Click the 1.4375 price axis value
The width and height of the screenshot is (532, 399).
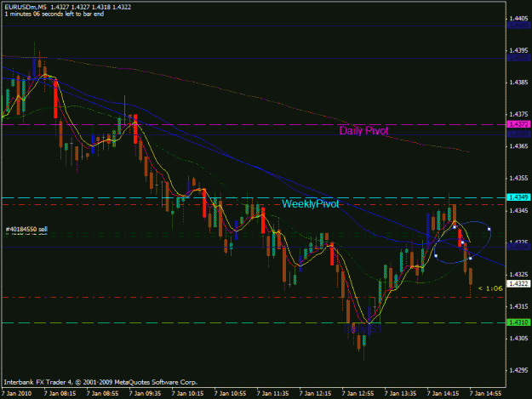[519, 115]
